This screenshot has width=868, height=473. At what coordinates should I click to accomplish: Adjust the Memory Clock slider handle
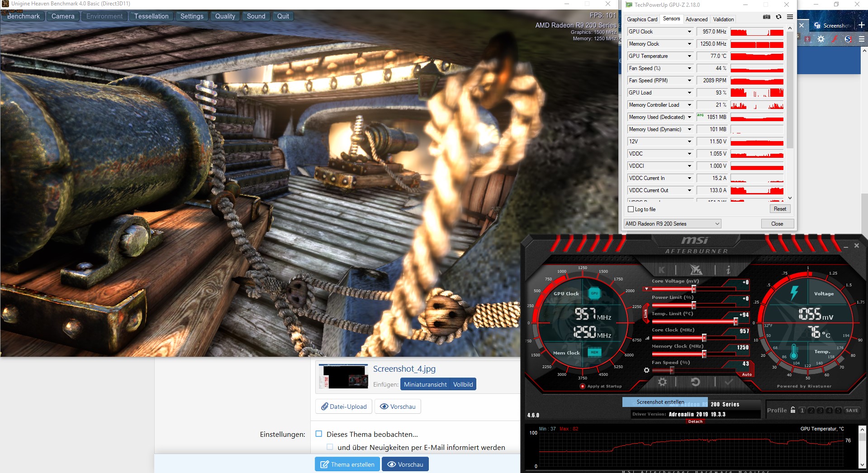704,354
